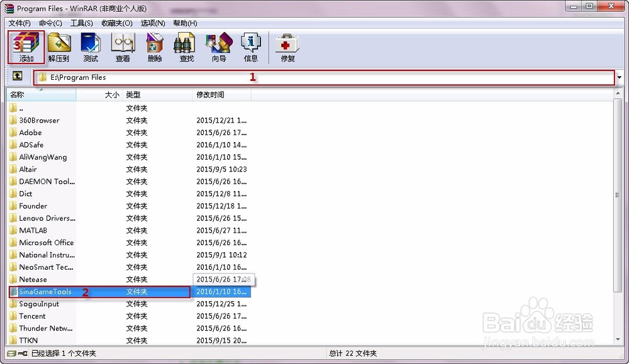Click the scrollbar down arrow
The width and height of the screenshot is (629, 364).
[618, 340]
